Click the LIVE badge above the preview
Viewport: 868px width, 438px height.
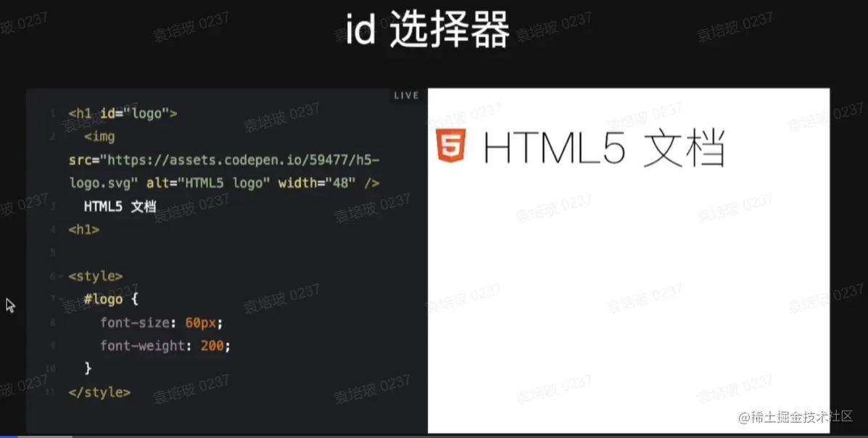coord(406,95)
